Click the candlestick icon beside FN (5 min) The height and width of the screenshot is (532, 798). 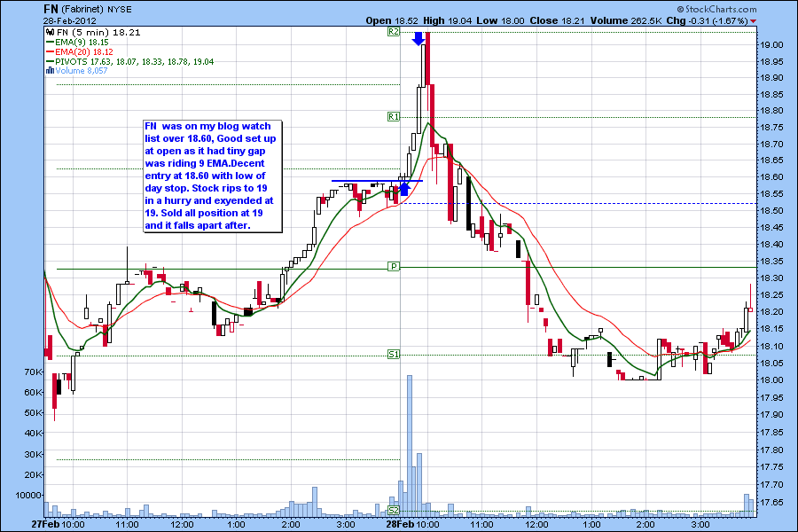51,32
